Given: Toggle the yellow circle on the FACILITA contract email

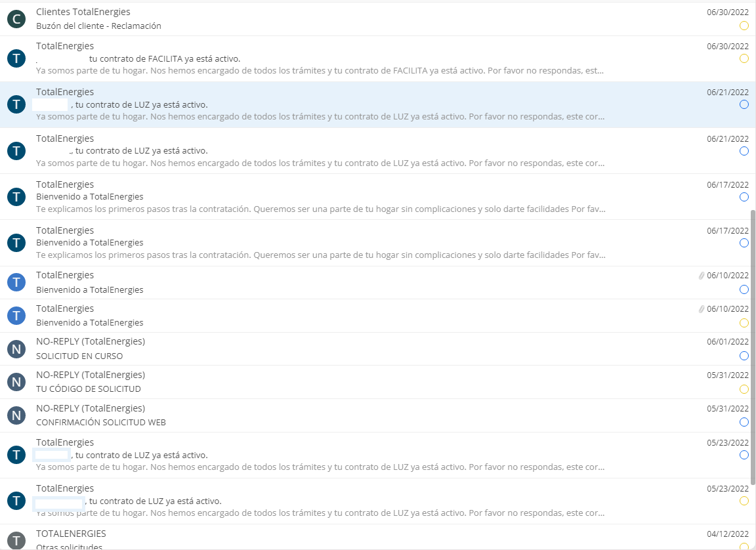Looking at the screenshot, I should click(x=744, y=58).
